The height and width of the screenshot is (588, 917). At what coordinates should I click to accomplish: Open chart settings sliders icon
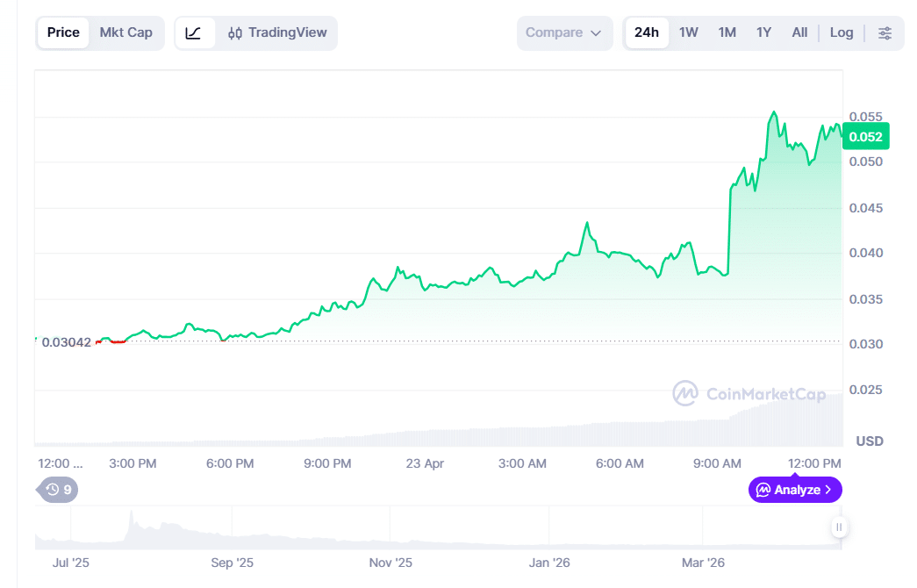[885, 33]
